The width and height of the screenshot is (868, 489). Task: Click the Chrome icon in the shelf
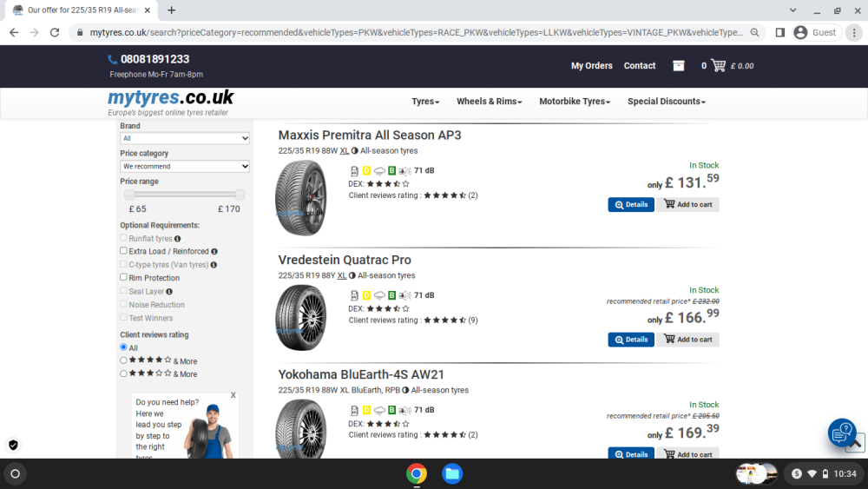coord(417,473)
